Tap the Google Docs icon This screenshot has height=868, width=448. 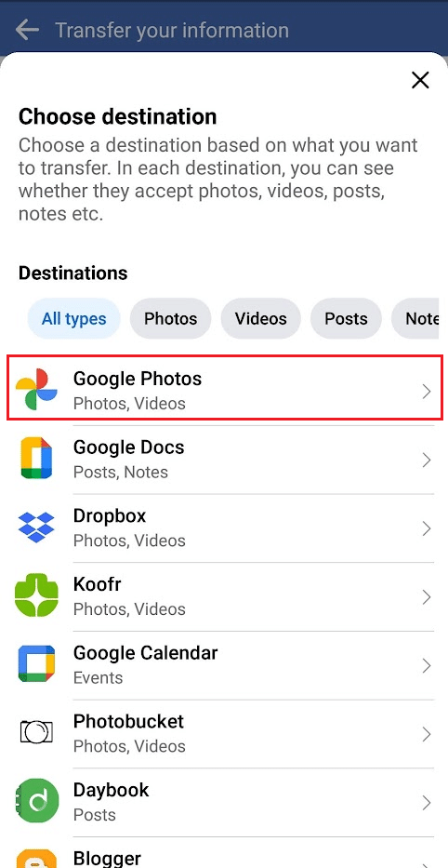(x=36, y=458)
